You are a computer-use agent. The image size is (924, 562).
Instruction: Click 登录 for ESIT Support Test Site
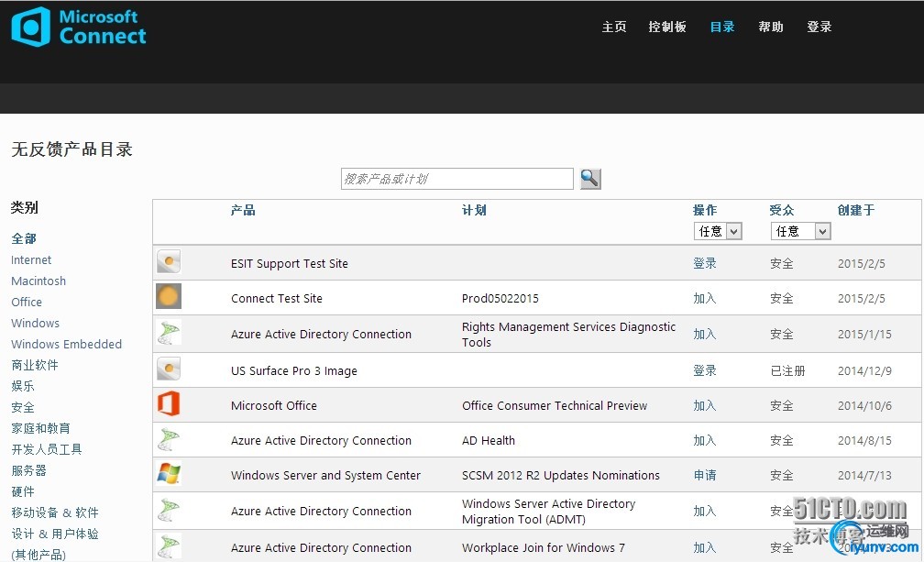(x=705, y=263)
